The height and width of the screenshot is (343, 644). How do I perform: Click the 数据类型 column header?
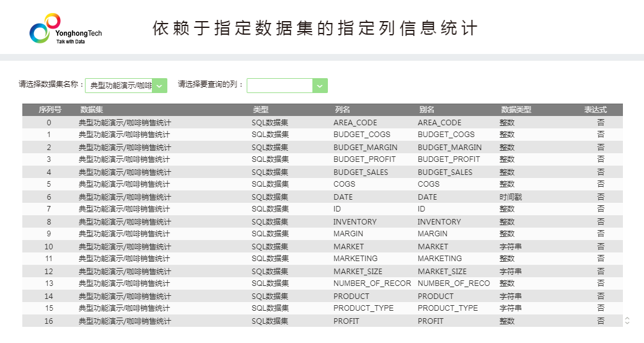tap(516, 110)
